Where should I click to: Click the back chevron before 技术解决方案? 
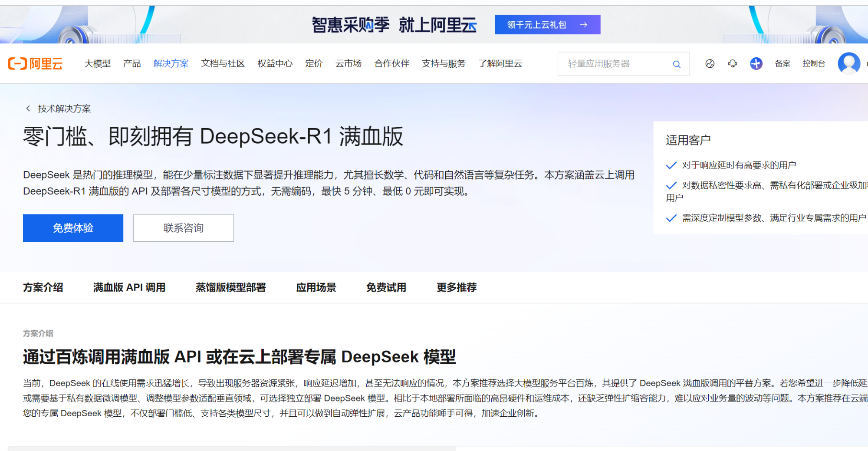pyautogui.click(x=28, y=109)
